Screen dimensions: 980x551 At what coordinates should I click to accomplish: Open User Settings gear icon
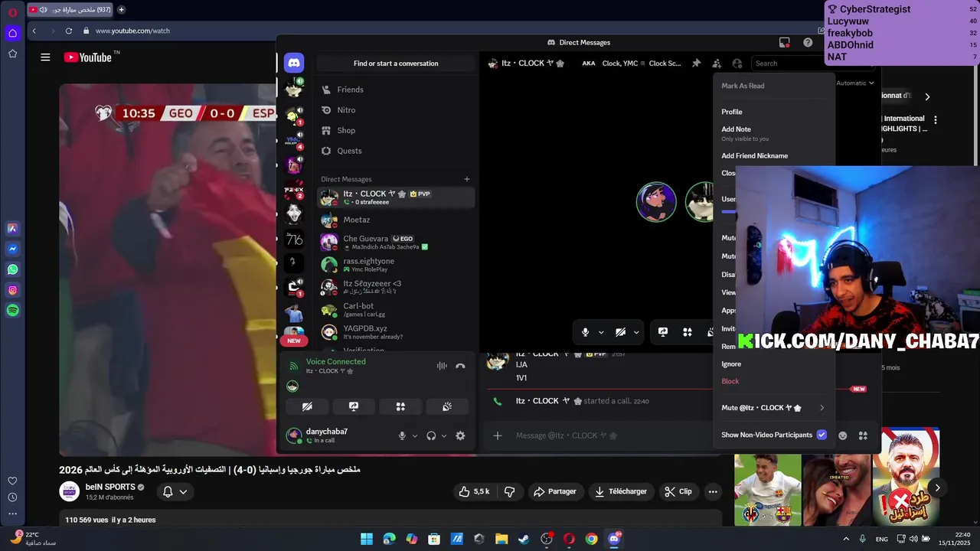[460, 435]
